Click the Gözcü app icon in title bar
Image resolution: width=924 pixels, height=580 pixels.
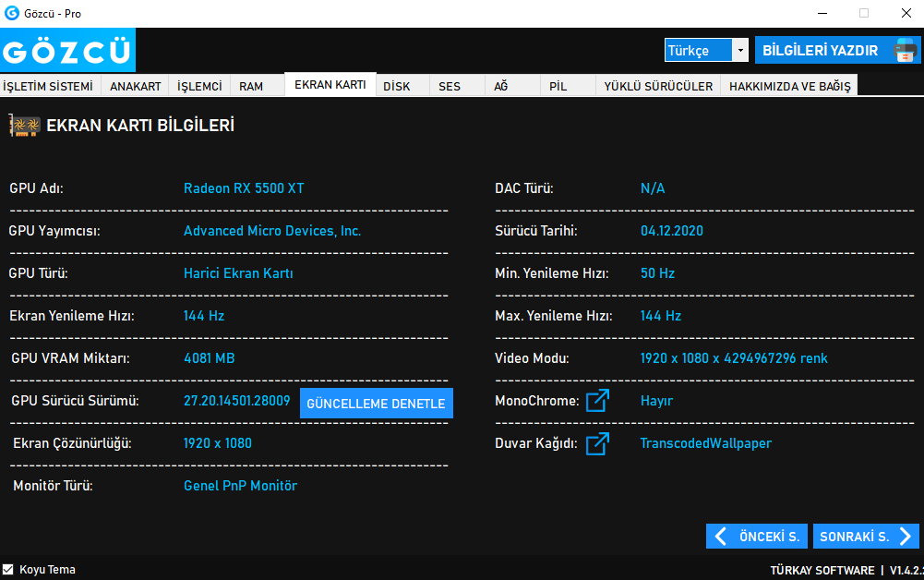(x=12, y=13)
